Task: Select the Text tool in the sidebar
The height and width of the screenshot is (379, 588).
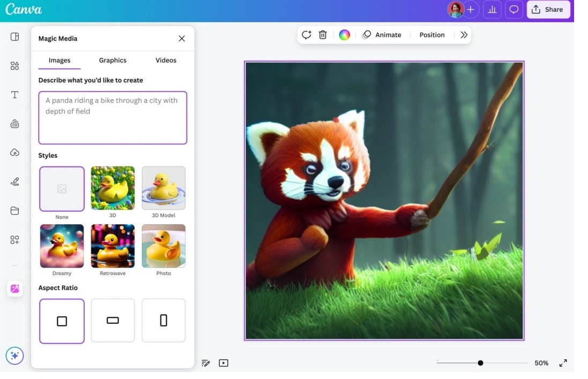Action: [14, 95]
